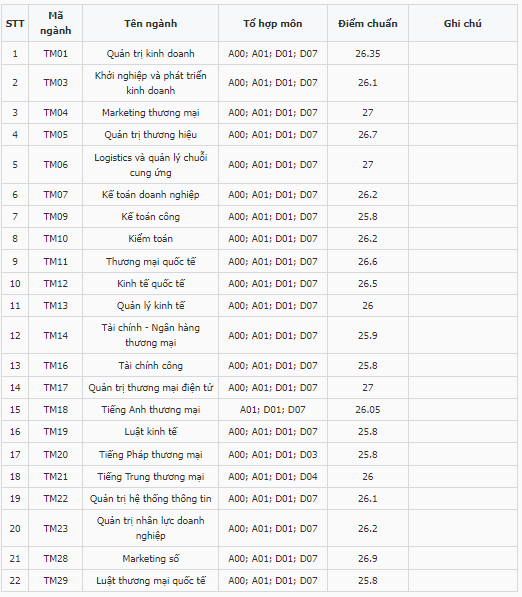
Task: Select the Marketing số major name
Action: [x=150, y=559]
